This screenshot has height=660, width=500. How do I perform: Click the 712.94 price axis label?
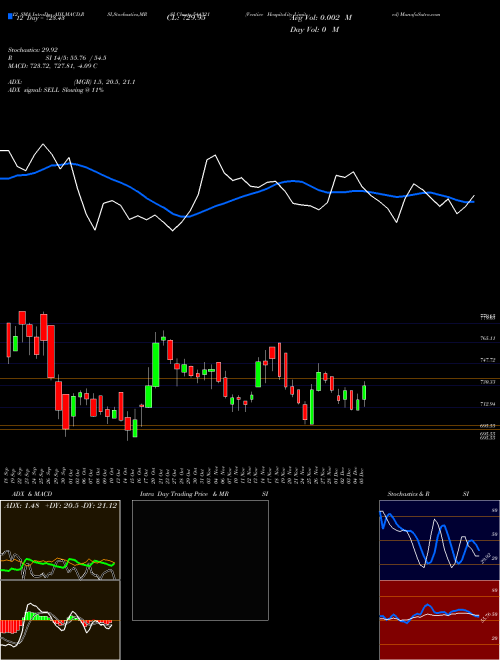point(488,404)
